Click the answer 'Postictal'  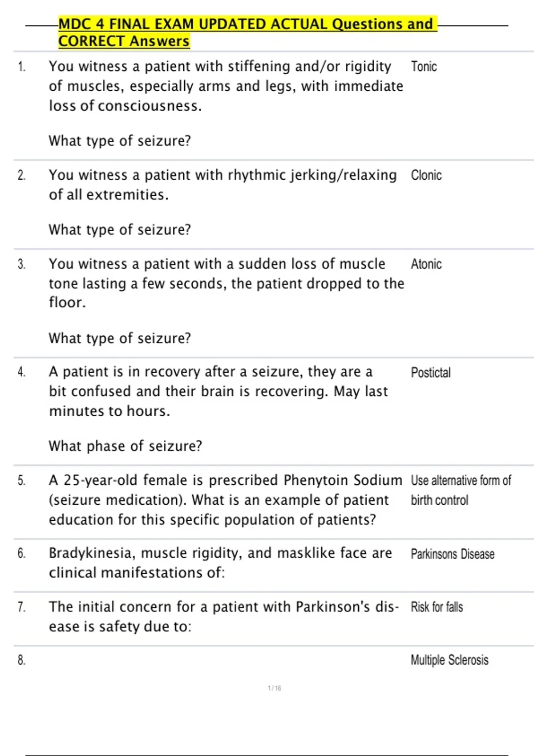tap(430, 373)
